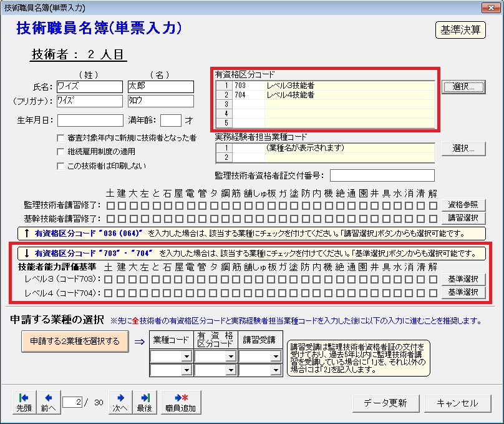Open first row 講習受講 dropdown
The width and height of the screenshot is (504, 424).
coord(276,357)
